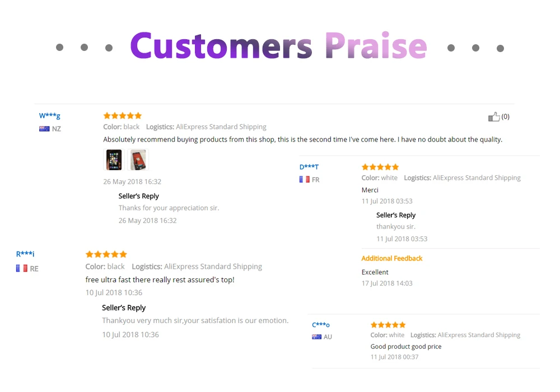Click the five-star rating of R***i's review
The width and height of the screenshot is (560, 392).
tap(106, 254)
